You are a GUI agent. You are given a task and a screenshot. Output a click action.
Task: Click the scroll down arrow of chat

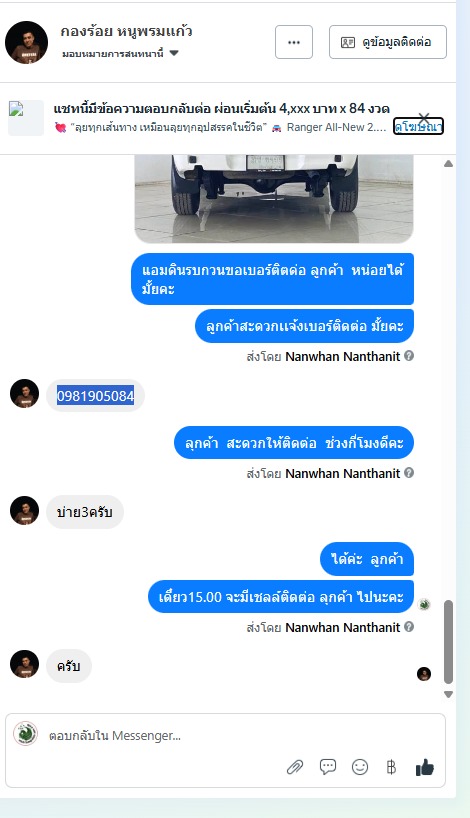(x=448, y=694)
